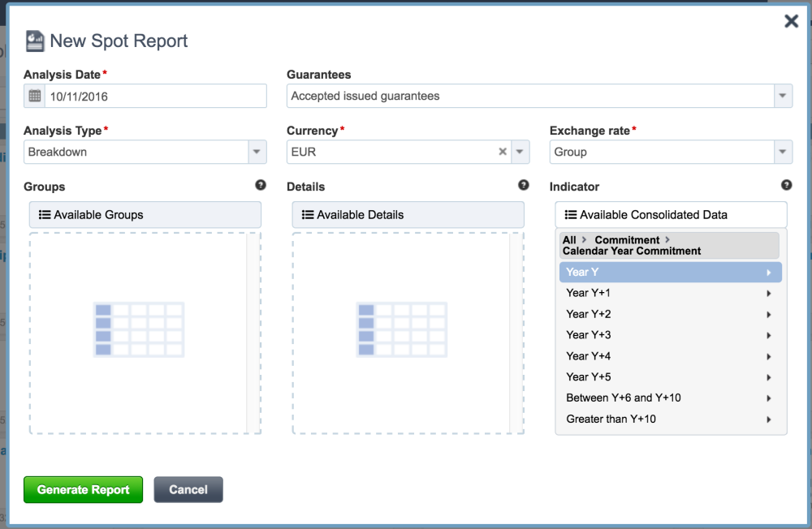Image resolution: width=812 pixels, height=529 pixels.
Task: Show help for the Indicator section
Action: click(786, 185)
